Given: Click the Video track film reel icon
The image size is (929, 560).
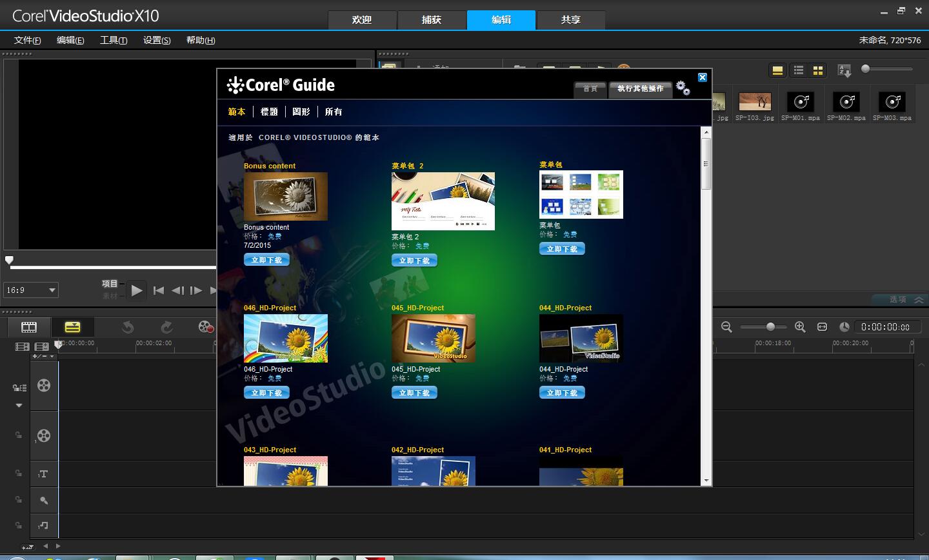Looking at the screenshot, I should click(x=44, y=385).
